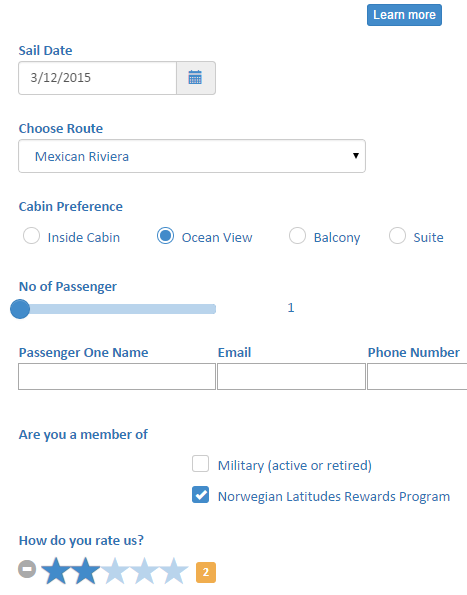Focus the Passenger One Name field
The width and height of the screenshot is (467, 595).
117,376
